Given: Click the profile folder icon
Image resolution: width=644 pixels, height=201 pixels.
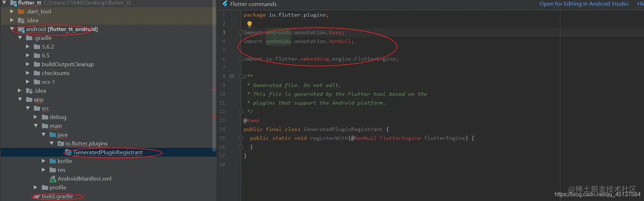Looking at the screenshot, I should point(45,187).
